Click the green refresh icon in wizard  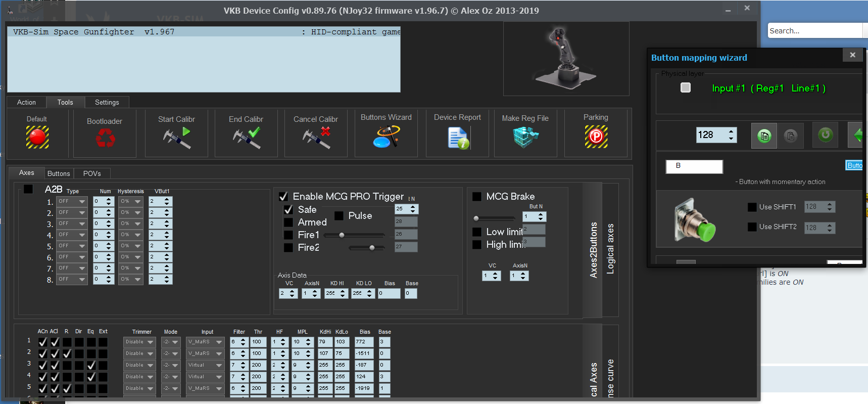826,134
